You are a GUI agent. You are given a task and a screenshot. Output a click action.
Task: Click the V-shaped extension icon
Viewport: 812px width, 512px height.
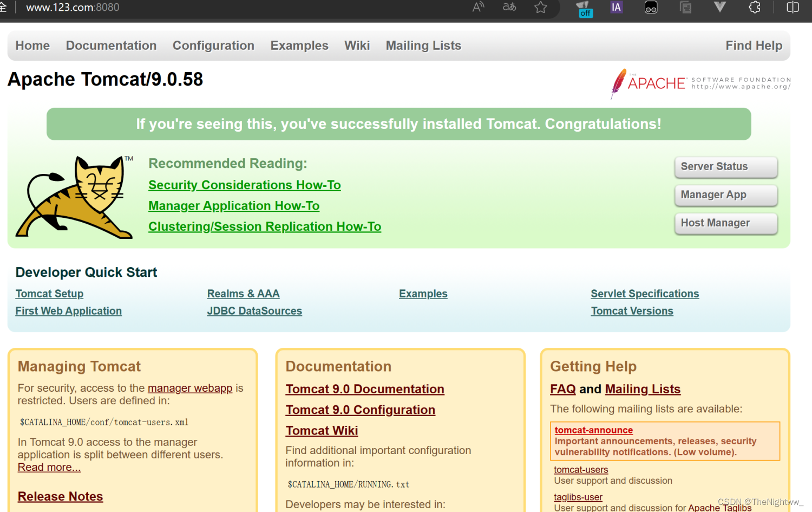pyautogui.click(x=719, y=7)
